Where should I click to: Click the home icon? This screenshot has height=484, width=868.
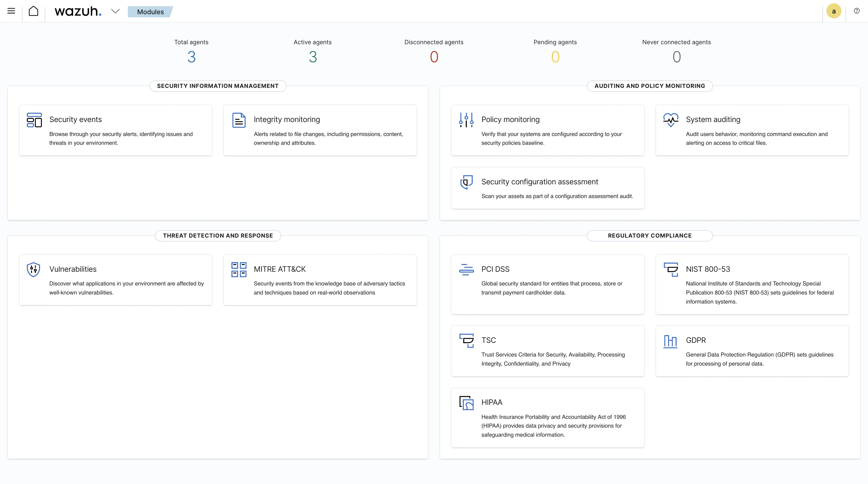point(33,11)
